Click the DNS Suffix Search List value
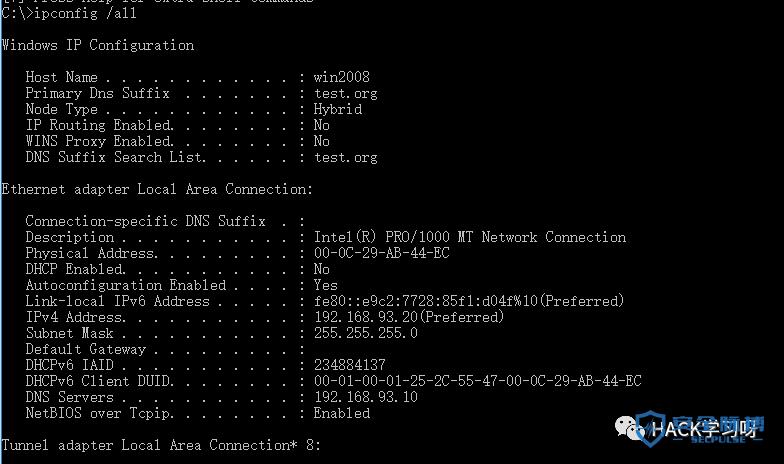The height and width of the screenshot is (464, 784). tap(346, 158)
